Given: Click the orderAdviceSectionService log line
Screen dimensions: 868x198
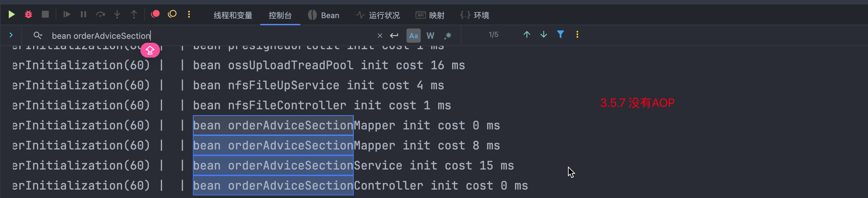Looking at the screenshot, I should [x=263, y=165].
